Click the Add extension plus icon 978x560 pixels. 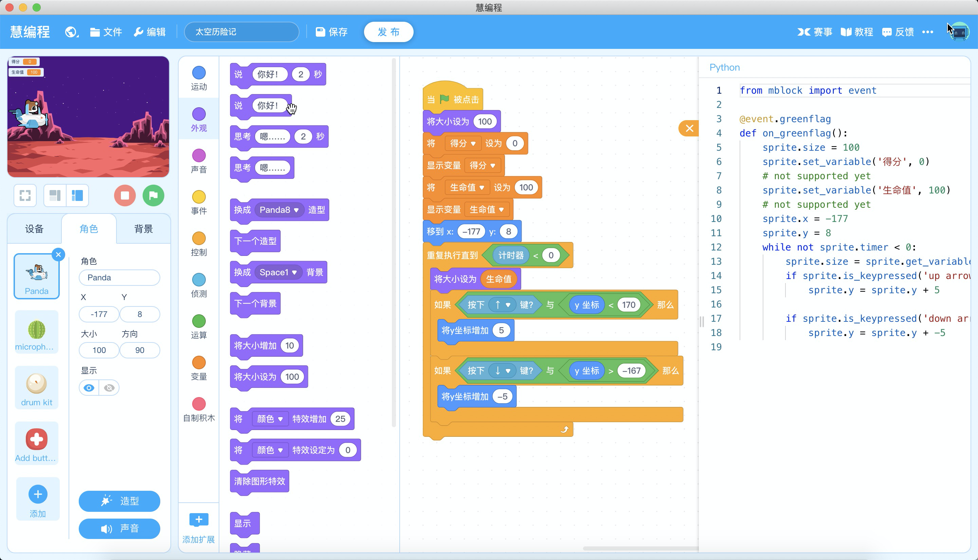tap(199, 520)
